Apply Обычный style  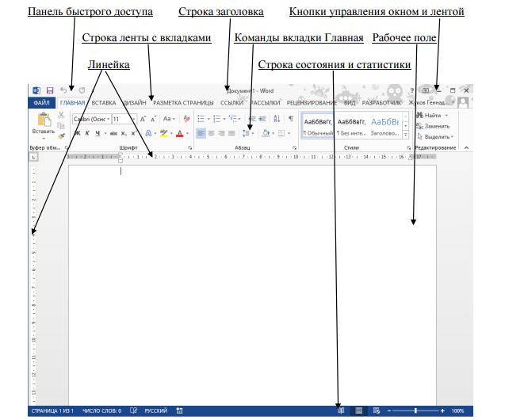click(318, 127)
